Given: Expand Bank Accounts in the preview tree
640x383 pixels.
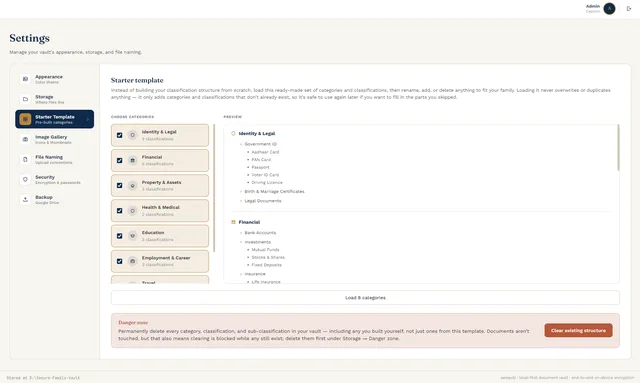Looking at the screenshot, I should click(241, 233).
